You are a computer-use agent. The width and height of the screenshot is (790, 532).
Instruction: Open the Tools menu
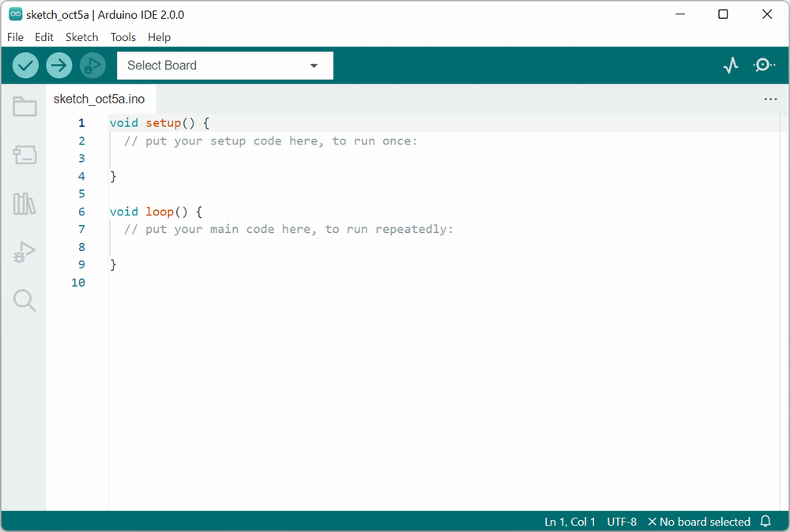(x=122, y=37)
